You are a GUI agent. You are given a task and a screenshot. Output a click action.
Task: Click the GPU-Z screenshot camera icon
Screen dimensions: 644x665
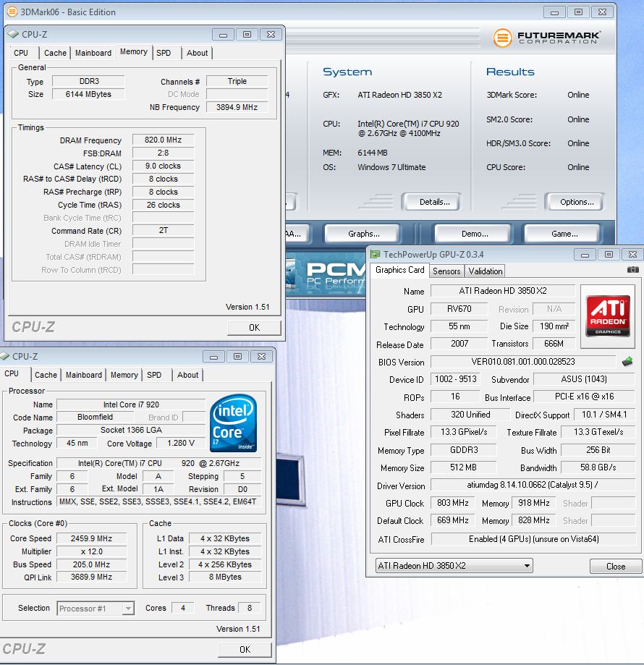632,270
